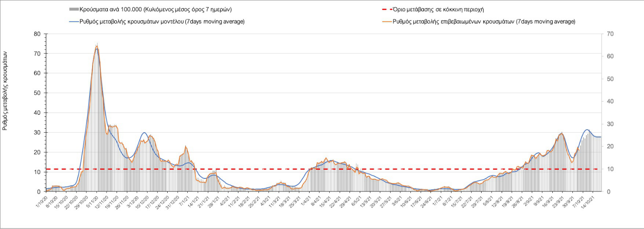
Task: Click the red dashed legend marker
Action: coord(386,9)
